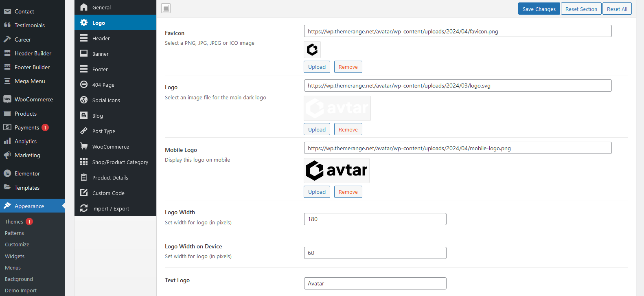Click the WooCommerce cart icon in options
The height and width of the screenshot is (296, 644).
coord(84,147)
